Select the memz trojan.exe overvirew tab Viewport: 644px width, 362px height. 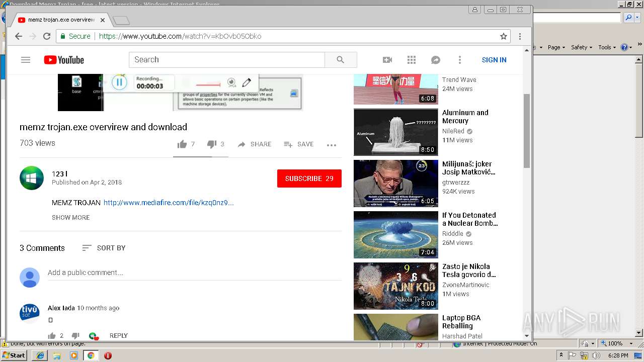[61, 20]
